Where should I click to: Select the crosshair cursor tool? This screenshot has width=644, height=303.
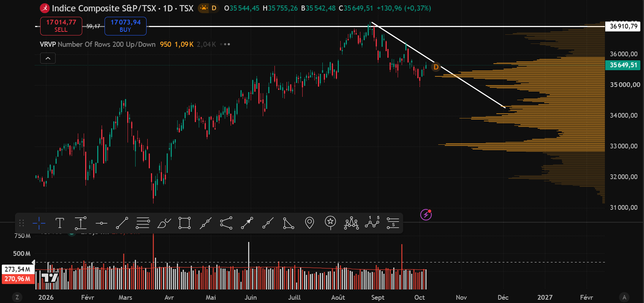click(x=39, y=223)
